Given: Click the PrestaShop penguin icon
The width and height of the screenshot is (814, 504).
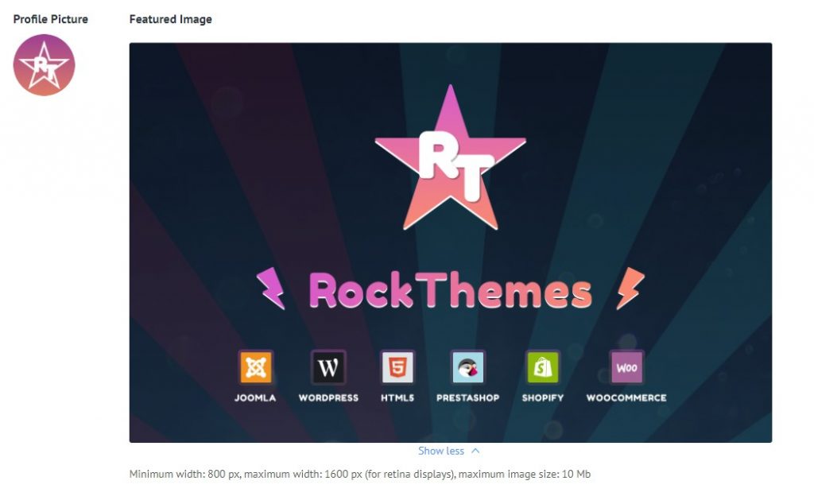Looking at the screenshot, I should tap(467, 367).
